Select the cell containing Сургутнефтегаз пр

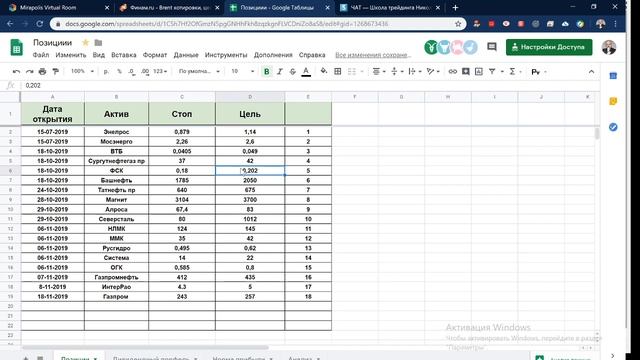coord(116,161)
